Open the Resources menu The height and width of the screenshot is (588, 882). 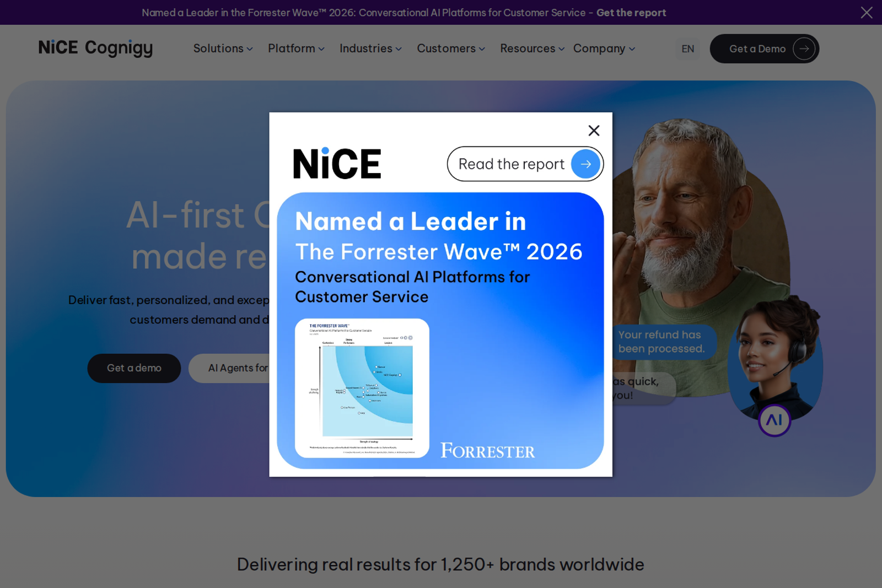click(532, 48)
